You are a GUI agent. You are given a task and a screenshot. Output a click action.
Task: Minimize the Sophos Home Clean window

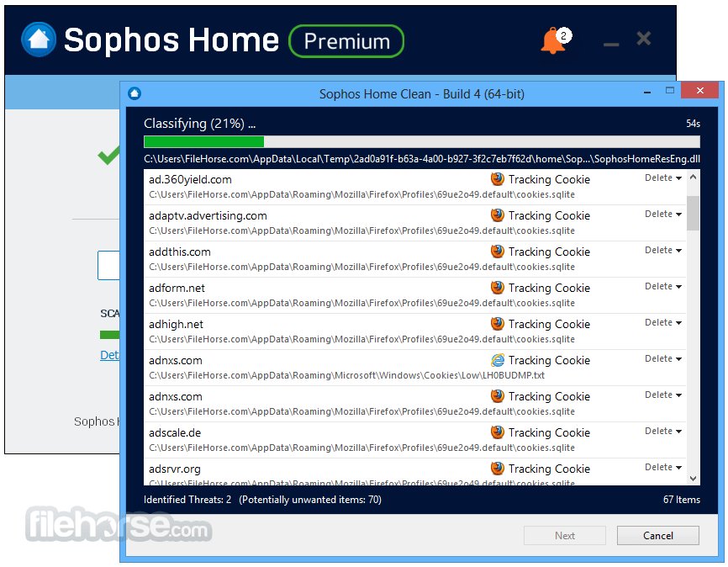[x=646, y=92]
